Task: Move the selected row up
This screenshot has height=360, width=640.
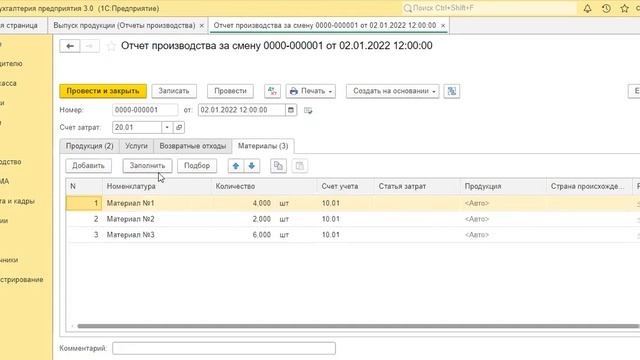Action: click(236, 166)
